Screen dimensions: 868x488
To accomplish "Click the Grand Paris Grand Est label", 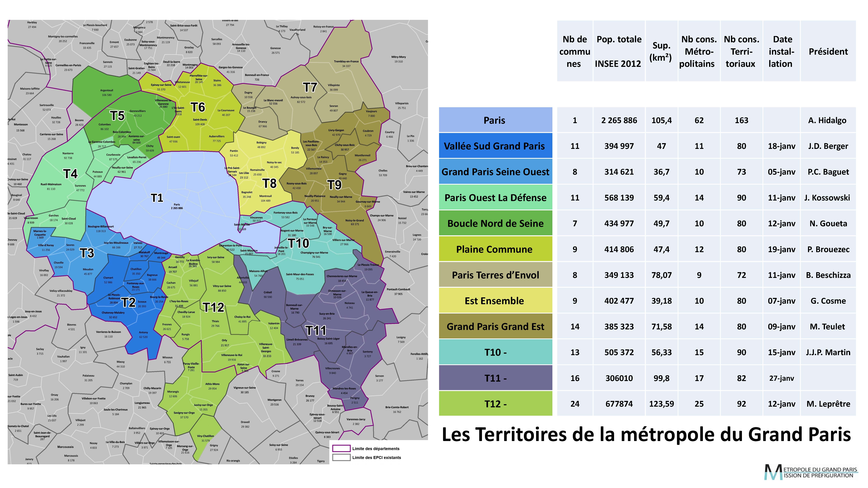I will 495,327.
